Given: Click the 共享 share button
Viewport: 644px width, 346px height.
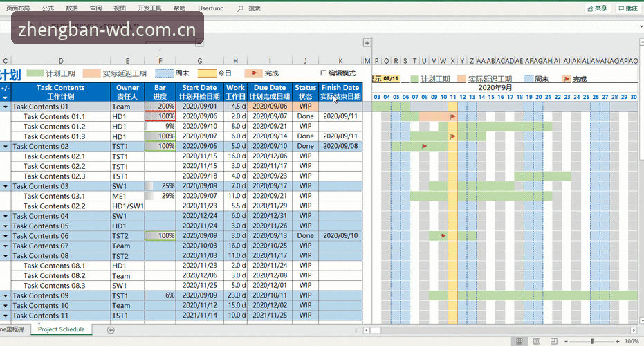Looking at the screenshot, I should click(598, 8).
